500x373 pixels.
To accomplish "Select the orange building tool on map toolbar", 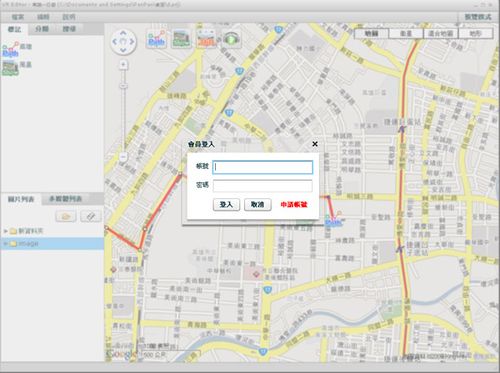I will (x=206, y=39).
